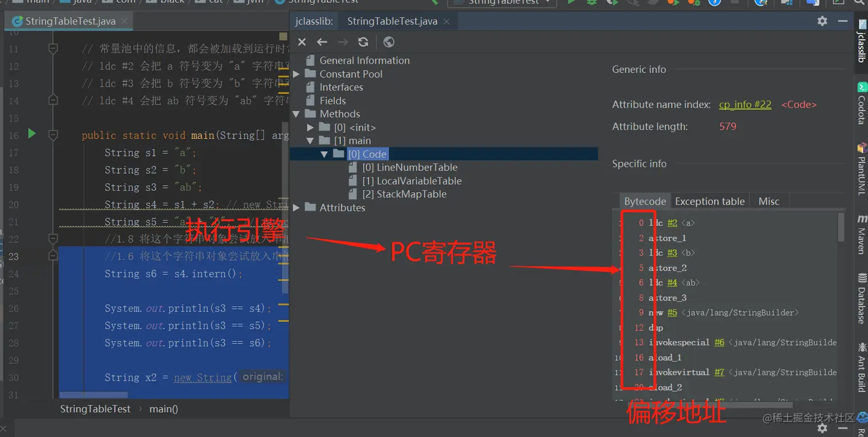This screenshot has height=437, width=868.
Task: Switch to the Bytecode tab
Action: 645,201
